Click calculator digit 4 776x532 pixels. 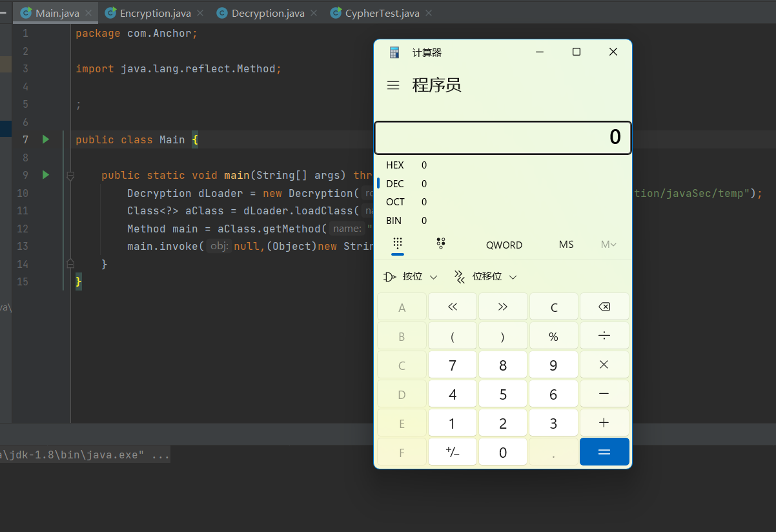point(453,394)
